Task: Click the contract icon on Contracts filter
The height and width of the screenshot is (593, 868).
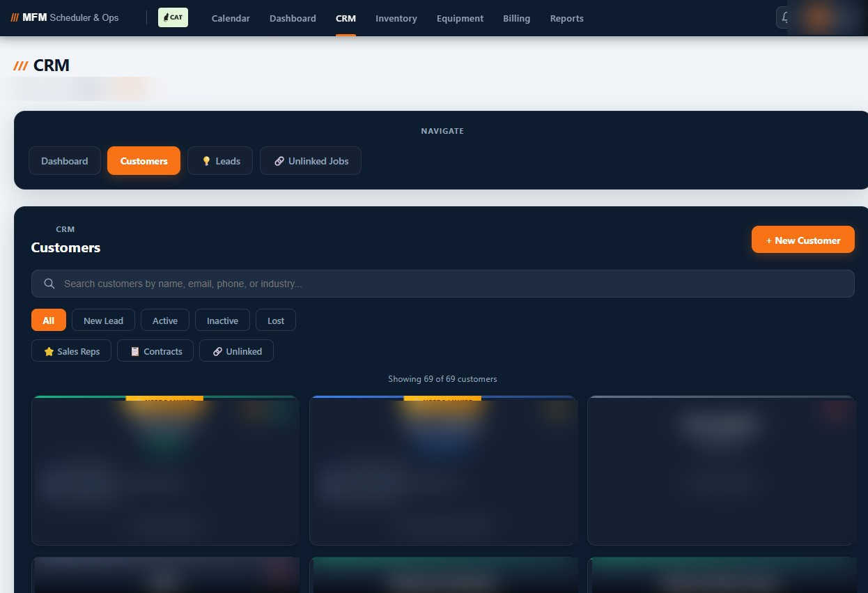Action: point(134,351)
